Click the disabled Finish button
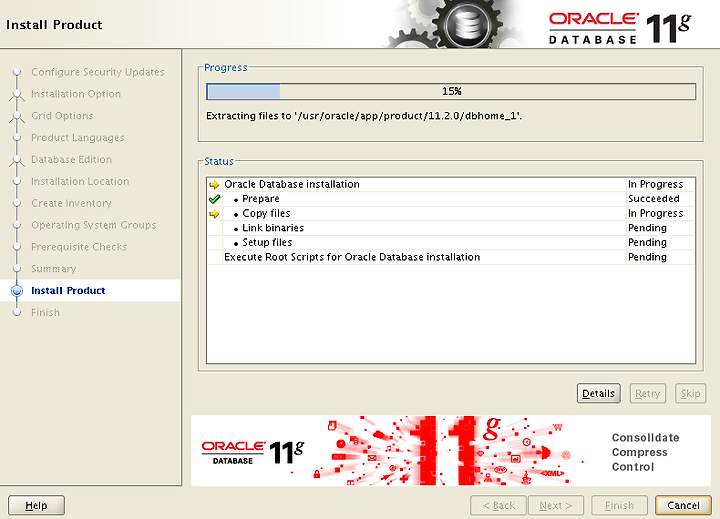This screenshot has width=720, height=519. pos(619,505)
